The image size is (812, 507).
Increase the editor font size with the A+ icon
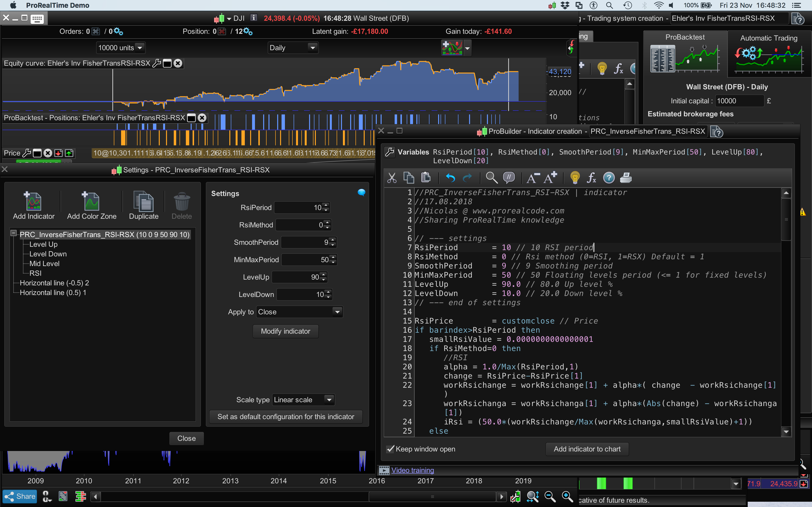coord(550,178)
